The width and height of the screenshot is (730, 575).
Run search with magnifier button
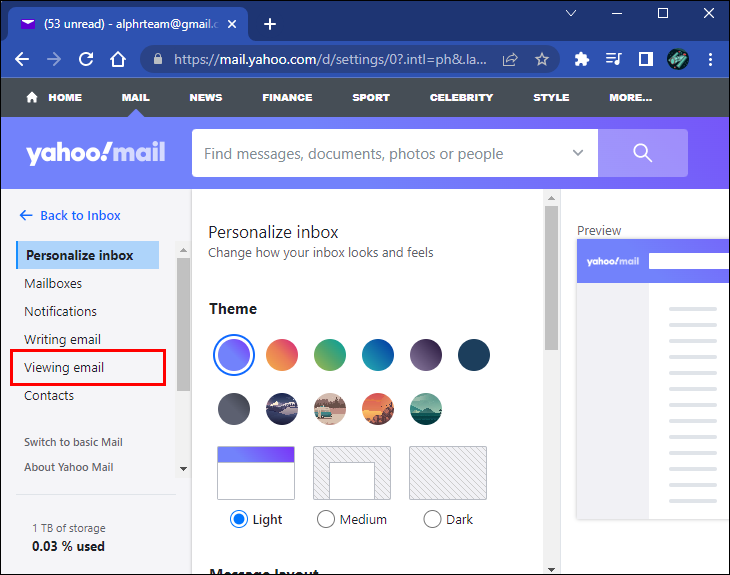tap(642, 153)
